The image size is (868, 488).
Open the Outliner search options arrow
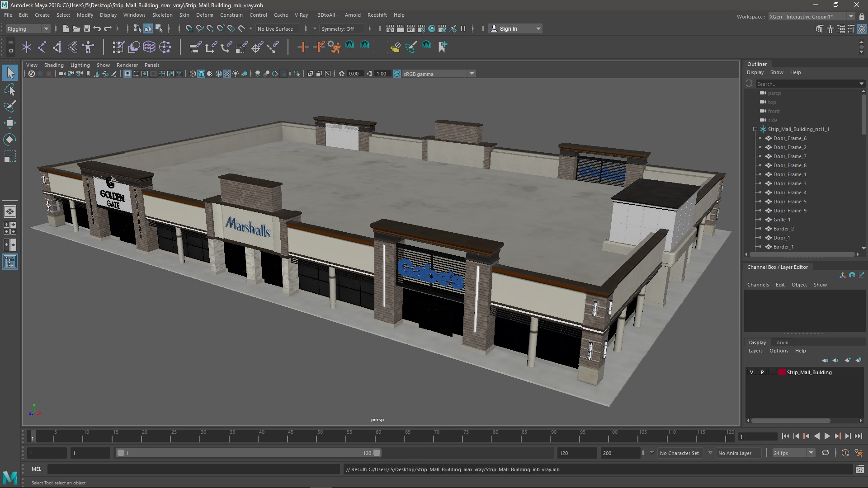tap(861, 84)
